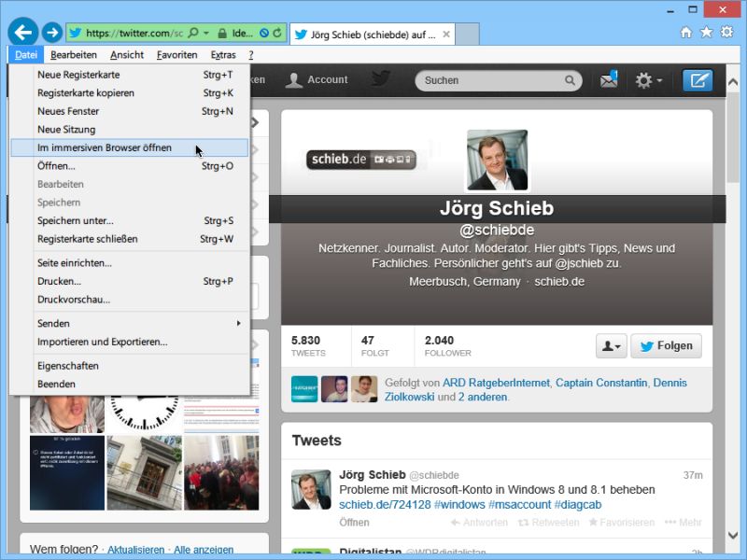
Task: Select Registerkarte kopieren entry
Action: pyautogui.click(x=130, y=92)
